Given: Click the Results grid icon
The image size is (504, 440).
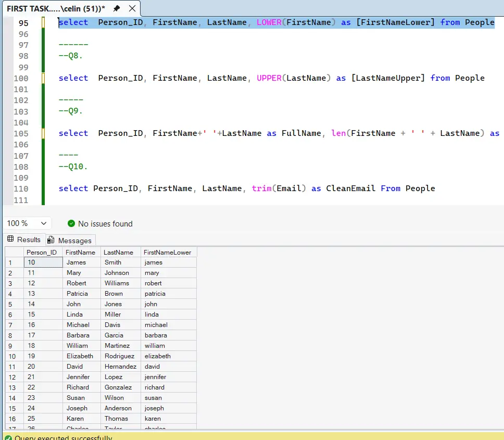Looking at the screenshot, I should tap(11, 240).
